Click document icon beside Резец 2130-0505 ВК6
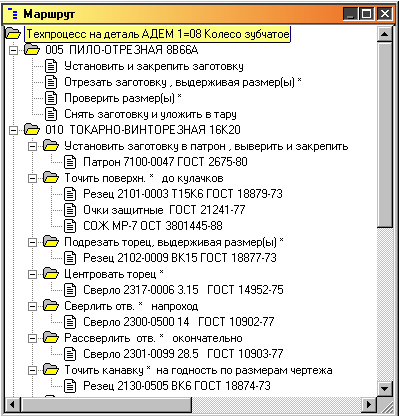The height and width of the screenshot is (416, 399). [x=70, y=386]
